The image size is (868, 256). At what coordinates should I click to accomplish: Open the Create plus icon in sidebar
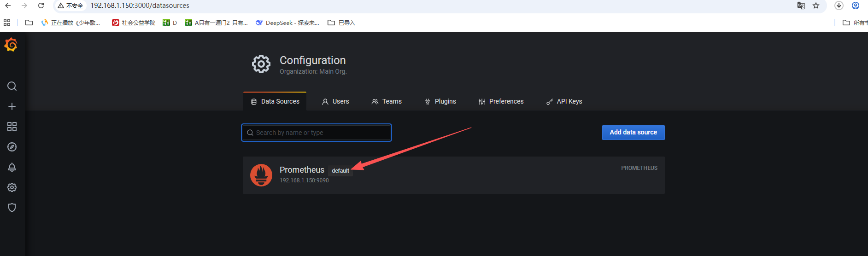click(x=12, y=106)
